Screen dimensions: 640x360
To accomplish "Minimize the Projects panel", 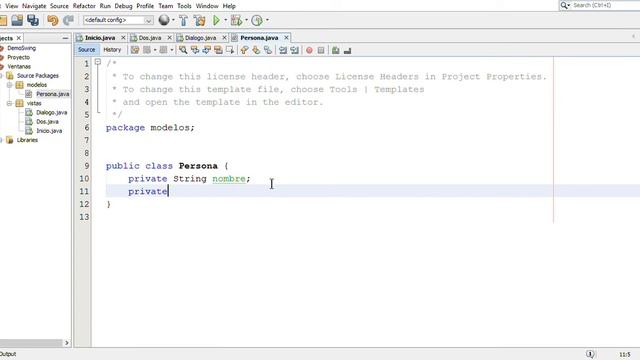I will coord(65,38).
